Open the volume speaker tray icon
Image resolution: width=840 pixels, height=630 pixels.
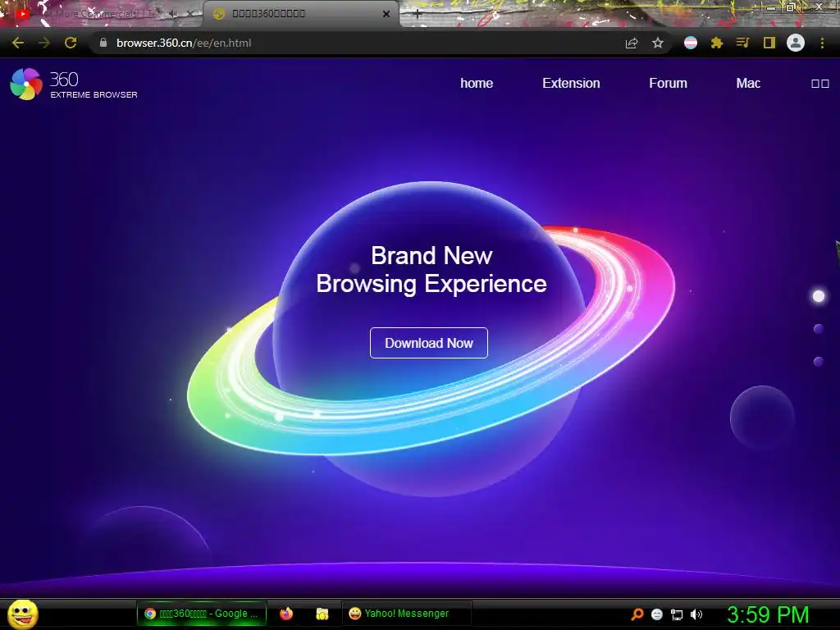coord(696,614)
